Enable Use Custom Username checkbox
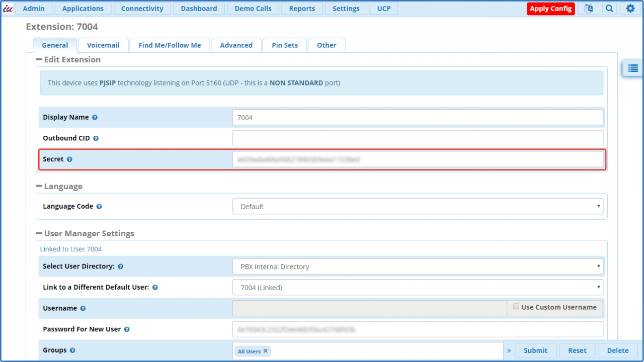This screenshot has height=362, width=644. (516, 307)
